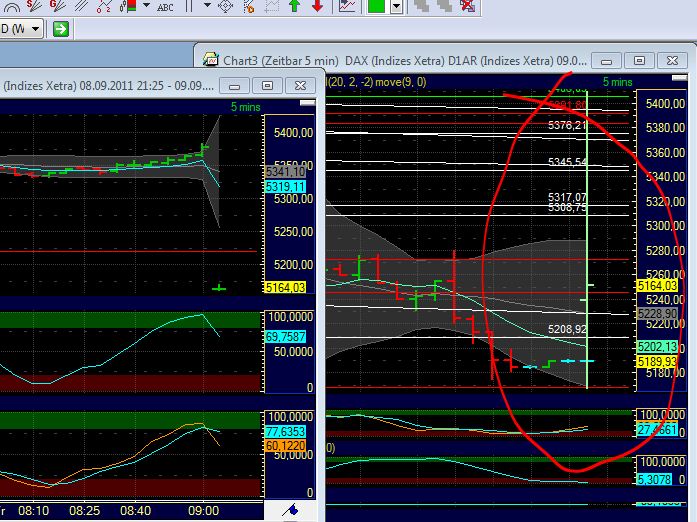The image size is (697, 522).
Task: Click Chart3 (Zeitbar 5 min) title bar
Action: [x=405, y=60]
